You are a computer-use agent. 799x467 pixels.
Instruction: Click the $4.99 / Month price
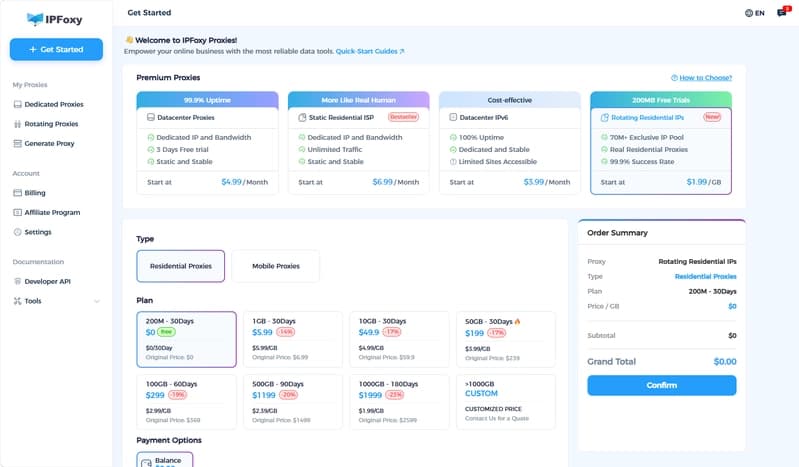click(245, 182)
